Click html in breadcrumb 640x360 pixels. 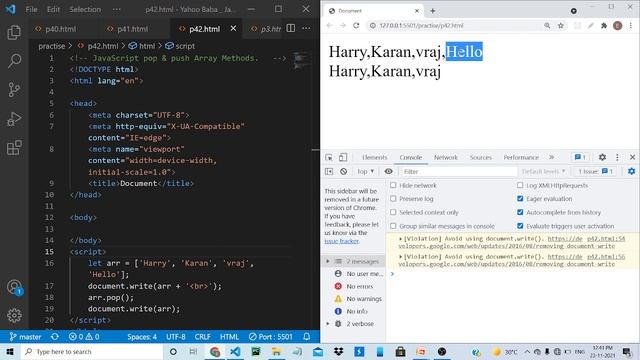pyautogui.click(x=147, y=46)
